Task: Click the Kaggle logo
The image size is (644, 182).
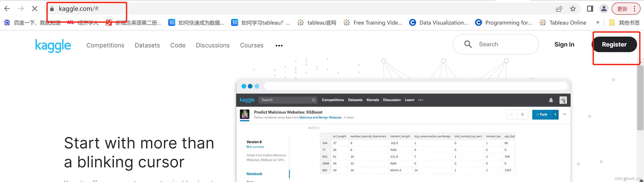Action: click(53, 45)
